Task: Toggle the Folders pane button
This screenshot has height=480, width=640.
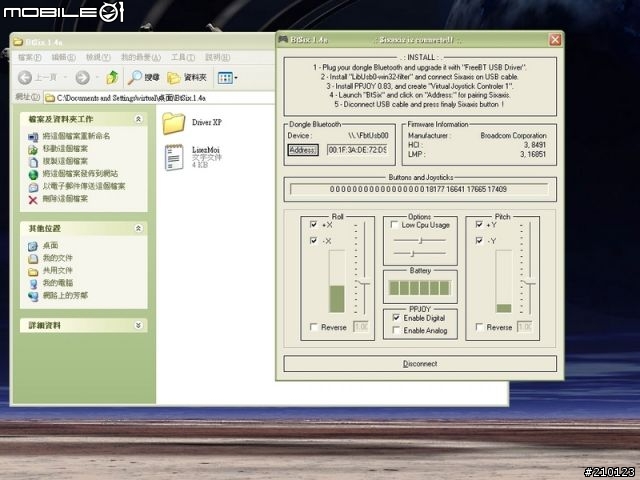Action: coord(187,78)
